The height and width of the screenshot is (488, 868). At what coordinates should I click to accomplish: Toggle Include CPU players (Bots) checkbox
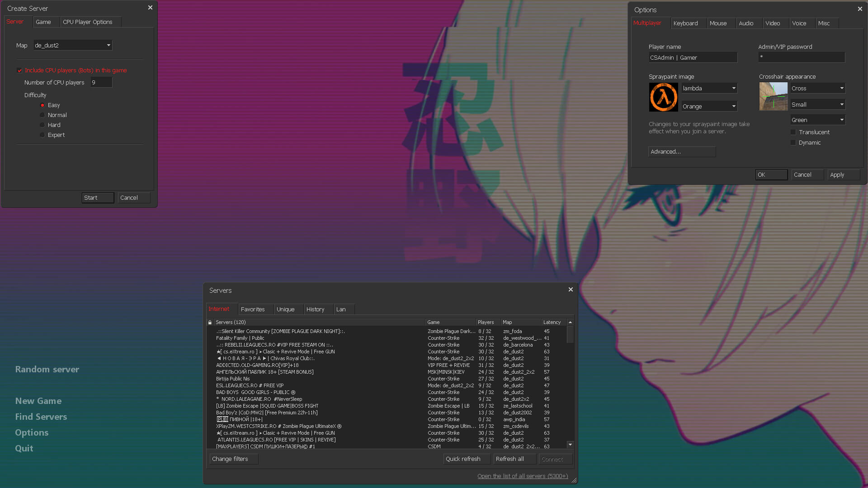(19, 70)
